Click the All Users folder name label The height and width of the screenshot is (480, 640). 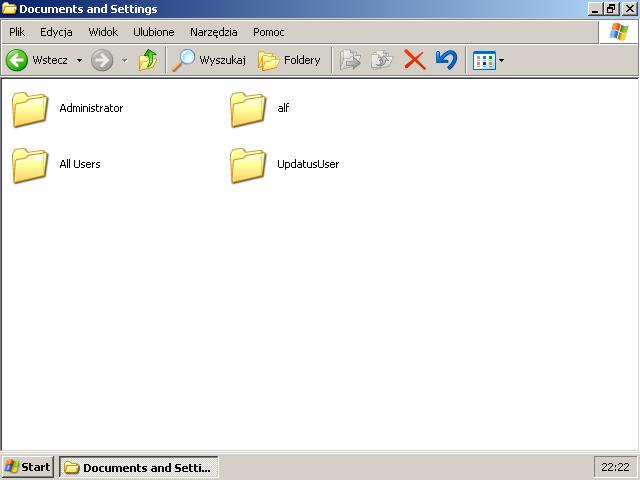point(80,164)
